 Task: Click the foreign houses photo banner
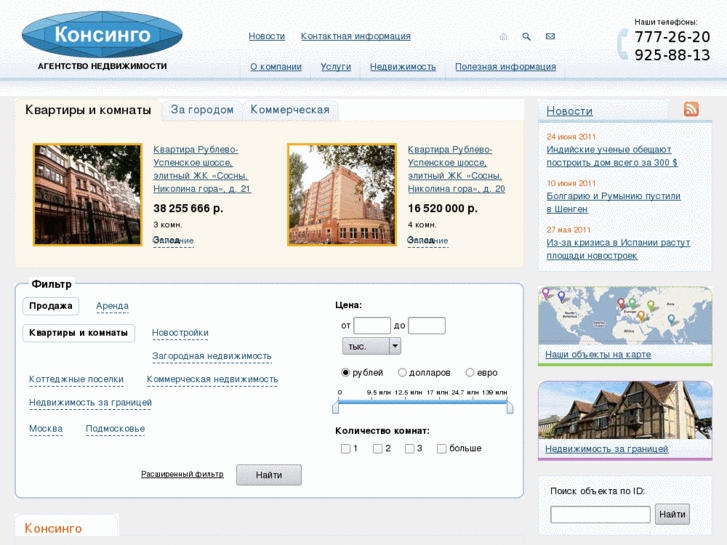tap(625, 410)
